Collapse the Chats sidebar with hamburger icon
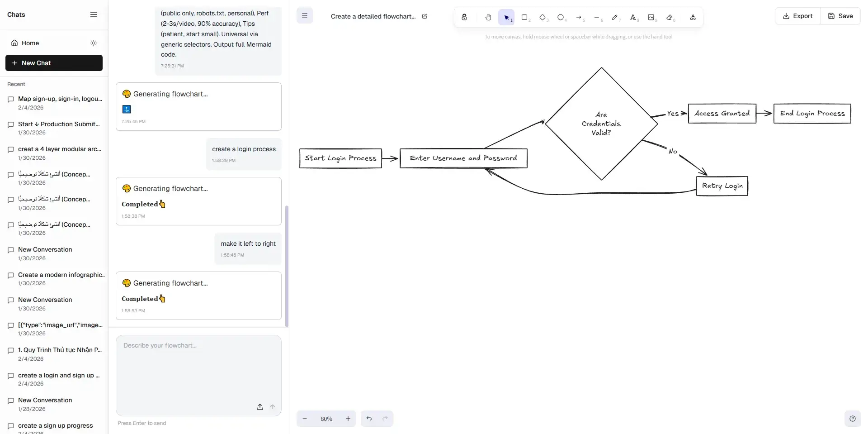 tap(94, 14)
